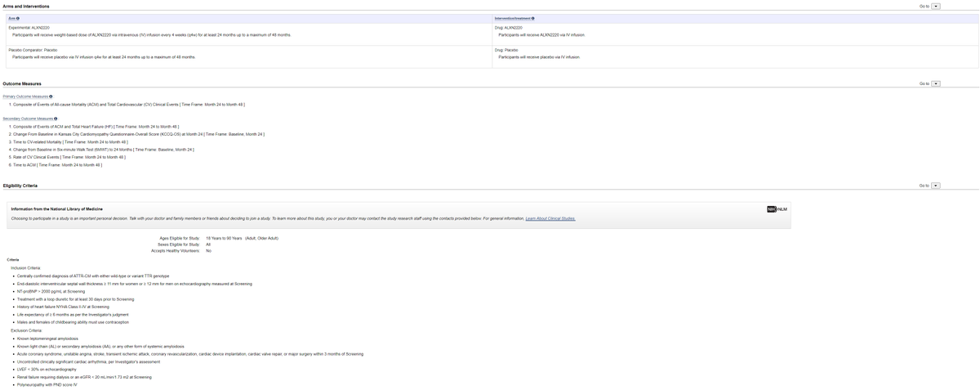The image size is (980, 390).
Task: Click the light chain (AL) amyloidosis exclusion
Action: coord(100,346)
